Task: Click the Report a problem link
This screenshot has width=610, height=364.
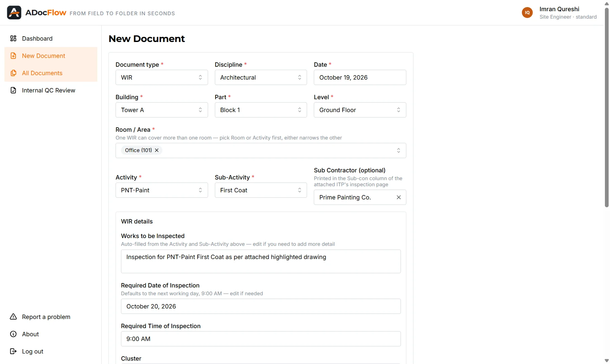Action: click(x=51, y=317)
